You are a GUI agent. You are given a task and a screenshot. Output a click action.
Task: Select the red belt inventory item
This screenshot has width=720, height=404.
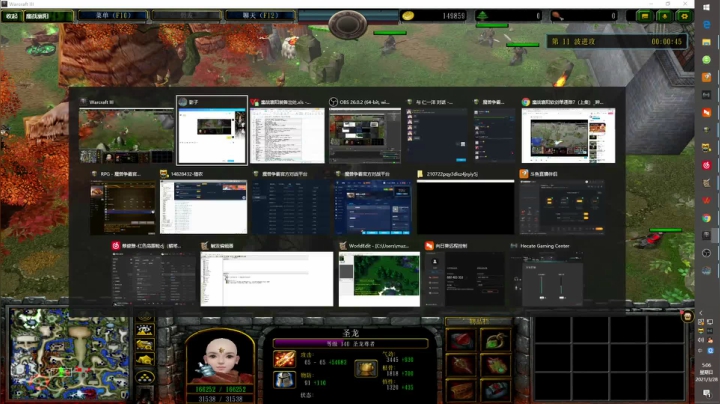495,391
